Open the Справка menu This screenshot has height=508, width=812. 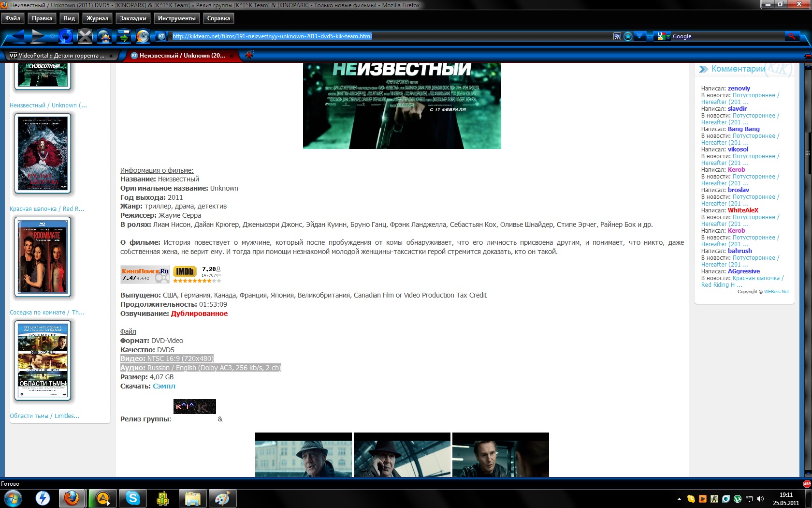218,18
